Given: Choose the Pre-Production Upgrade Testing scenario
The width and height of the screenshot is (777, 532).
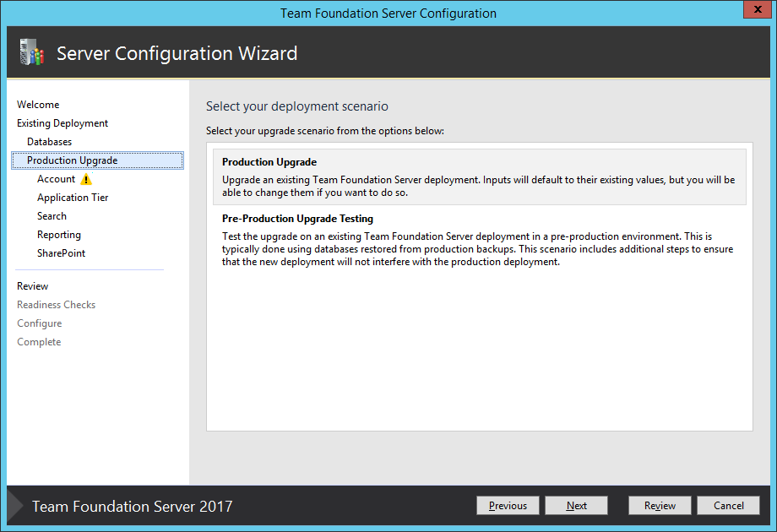Looking at the screenshot, I should (479, 240).
